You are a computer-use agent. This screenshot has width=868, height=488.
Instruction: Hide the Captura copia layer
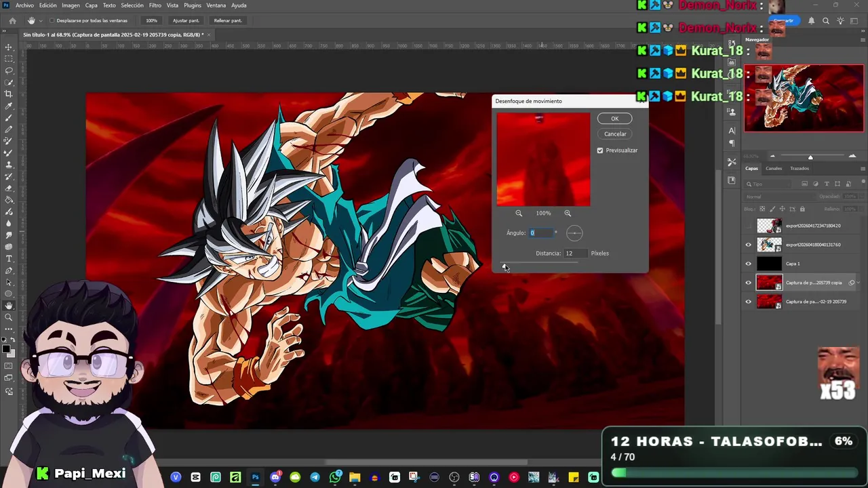tap(749, 283)
